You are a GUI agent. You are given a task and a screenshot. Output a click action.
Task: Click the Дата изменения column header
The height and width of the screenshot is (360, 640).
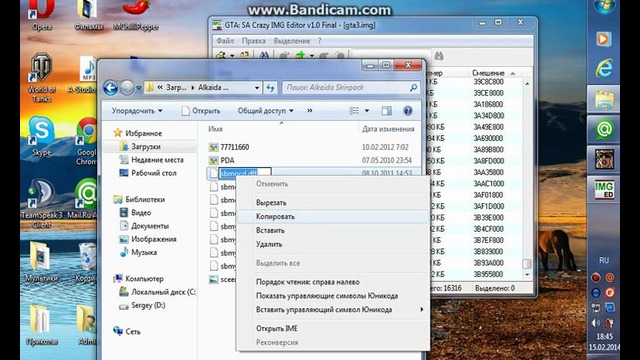(388, 129)
